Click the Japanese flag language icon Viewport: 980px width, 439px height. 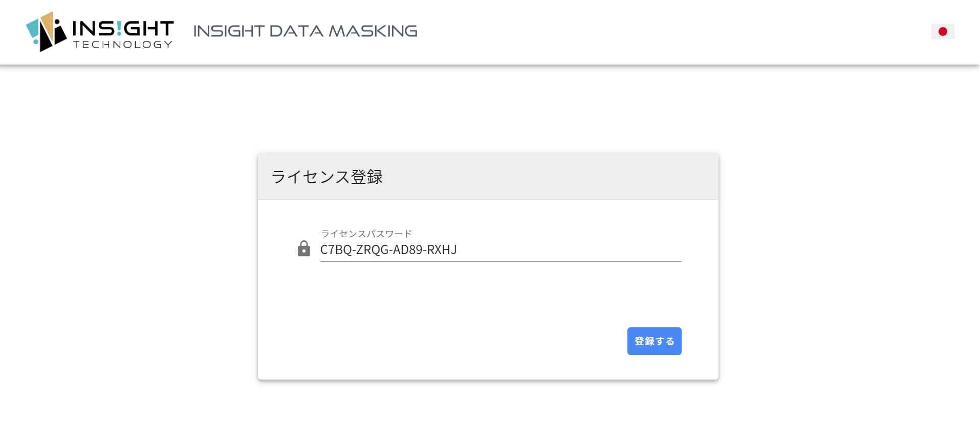click(942, 32)
